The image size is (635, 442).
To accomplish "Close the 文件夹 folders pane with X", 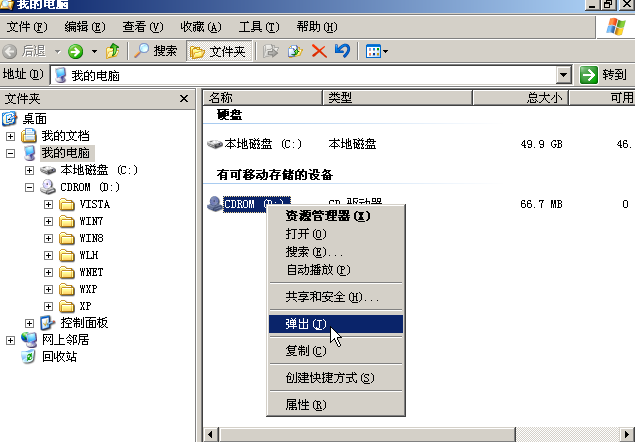I will [x=184, y=98].
